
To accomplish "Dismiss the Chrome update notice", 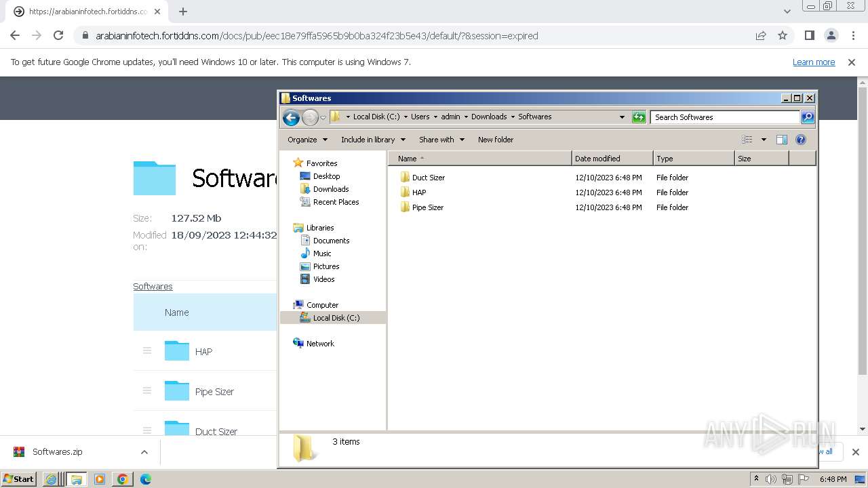I will pyautogui.click(x=852, y=62).
